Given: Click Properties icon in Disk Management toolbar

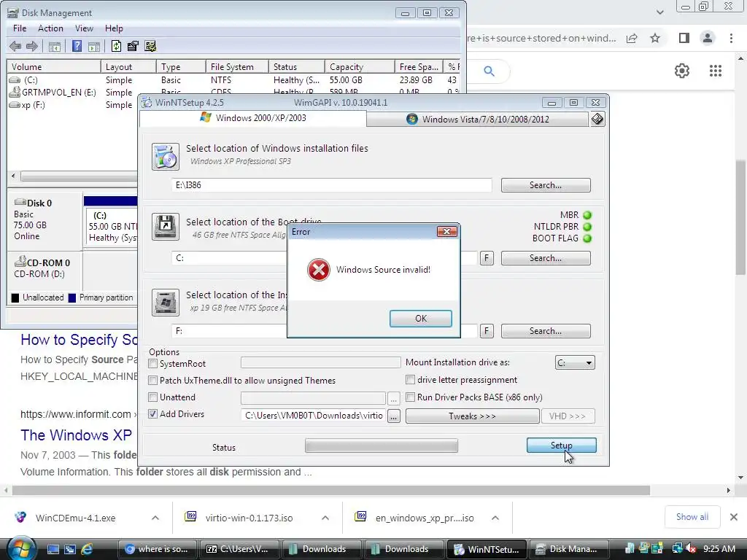Looking at the screenshot, I should pyautogui.click(x=133, y=46).
